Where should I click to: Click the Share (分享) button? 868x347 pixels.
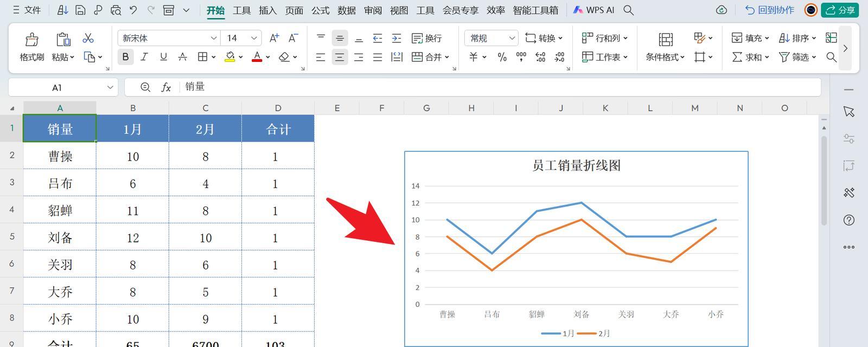coord(840,10)
